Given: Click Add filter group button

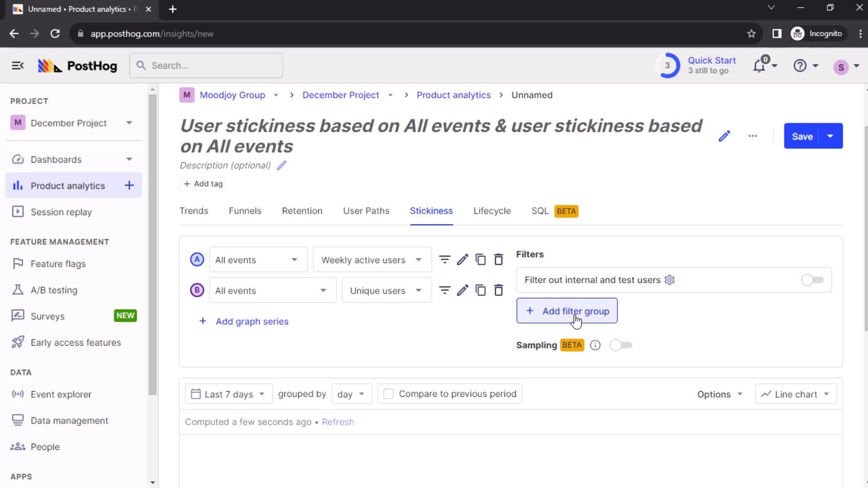Looking at the screenshot, I should [x=567, y=311].
